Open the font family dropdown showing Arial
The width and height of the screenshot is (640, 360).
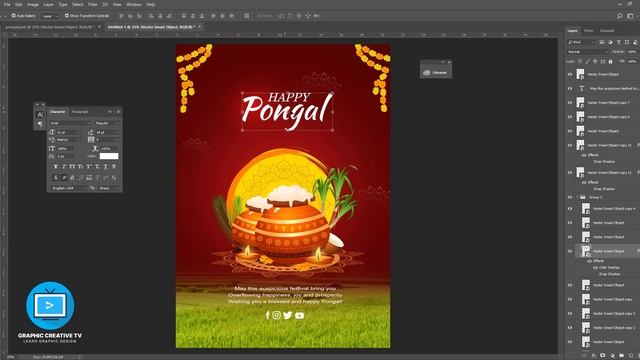[70, 123]
